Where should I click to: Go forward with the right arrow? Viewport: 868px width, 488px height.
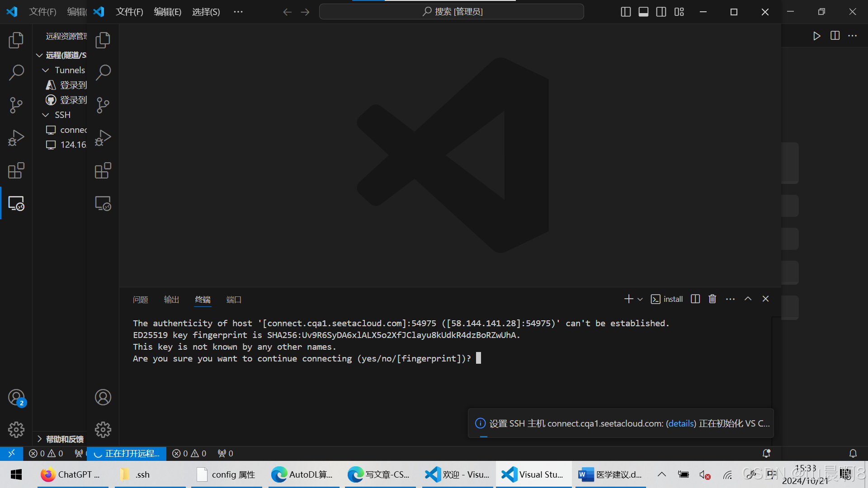click(x=305, y=12)
